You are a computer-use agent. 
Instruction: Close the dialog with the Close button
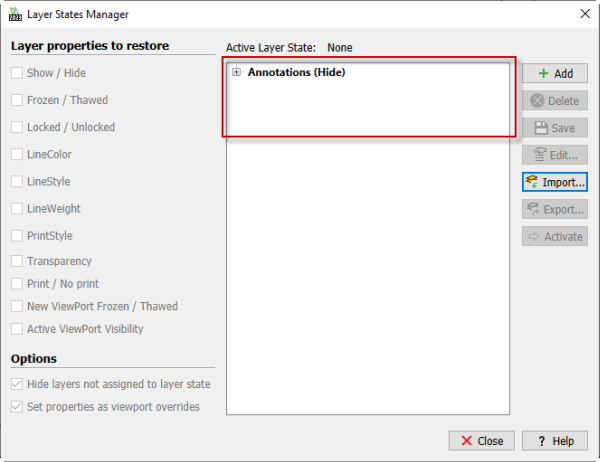[x=482, y=441]
